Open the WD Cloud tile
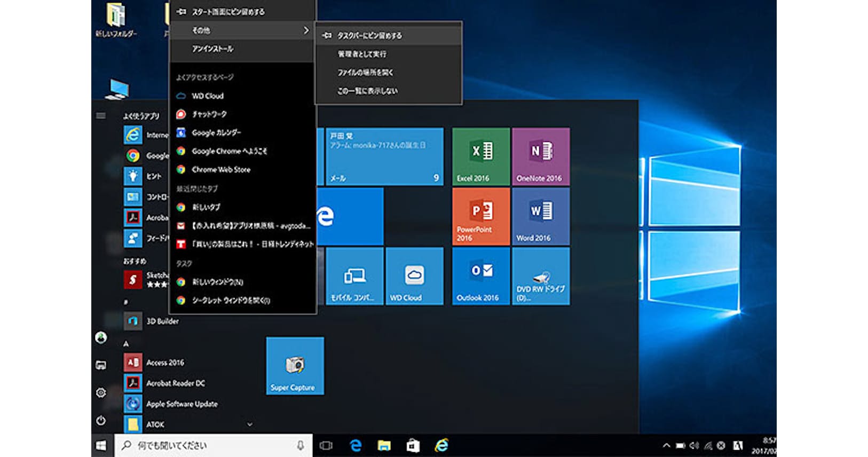The image size is (868, 457). (414, 276)
